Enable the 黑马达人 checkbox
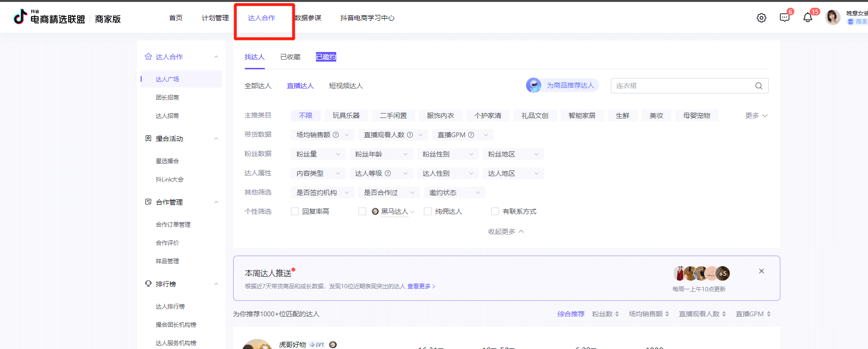 click(362, 211)
